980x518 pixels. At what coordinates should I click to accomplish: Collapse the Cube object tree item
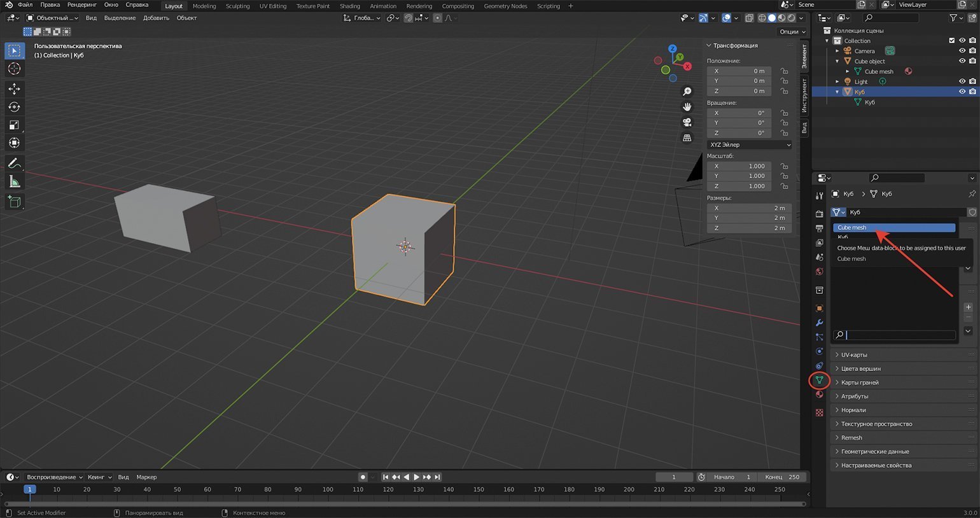(x=837, y=61)
